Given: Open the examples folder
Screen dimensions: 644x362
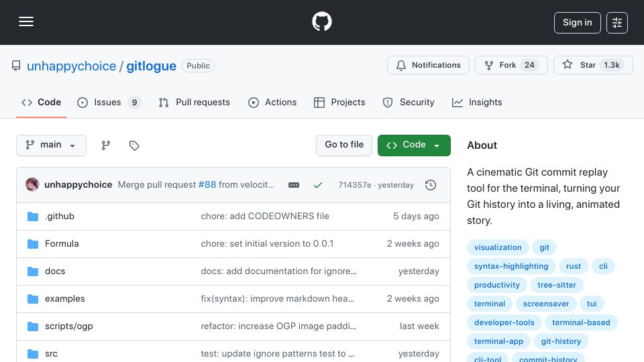Looking at the screenshot, I should click(65, 299).
